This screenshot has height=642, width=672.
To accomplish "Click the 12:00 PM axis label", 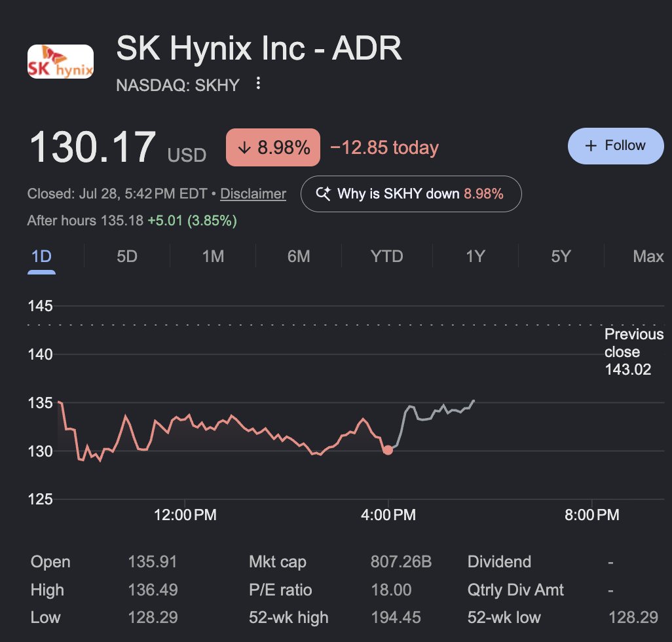I will (x=185, y=515).
